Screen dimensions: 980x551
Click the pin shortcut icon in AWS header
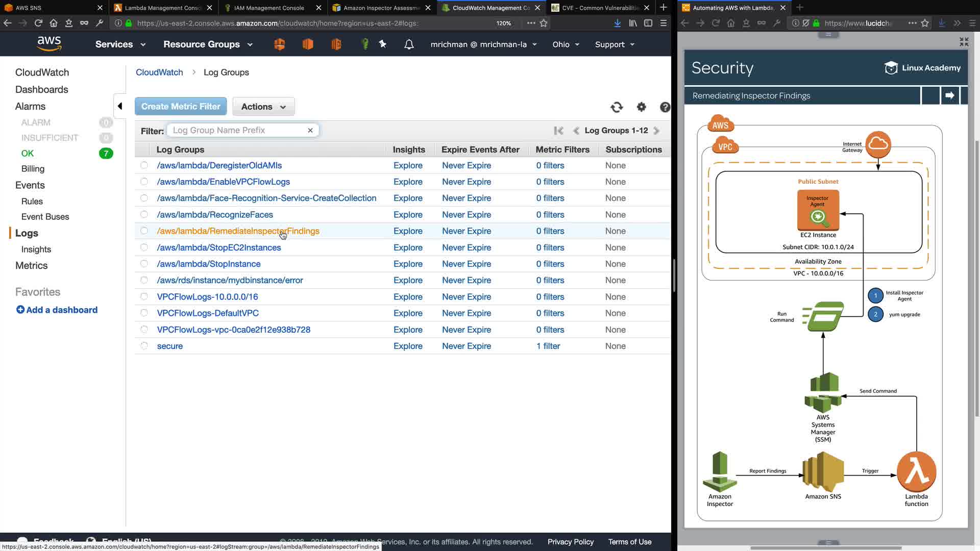[383, 44]
